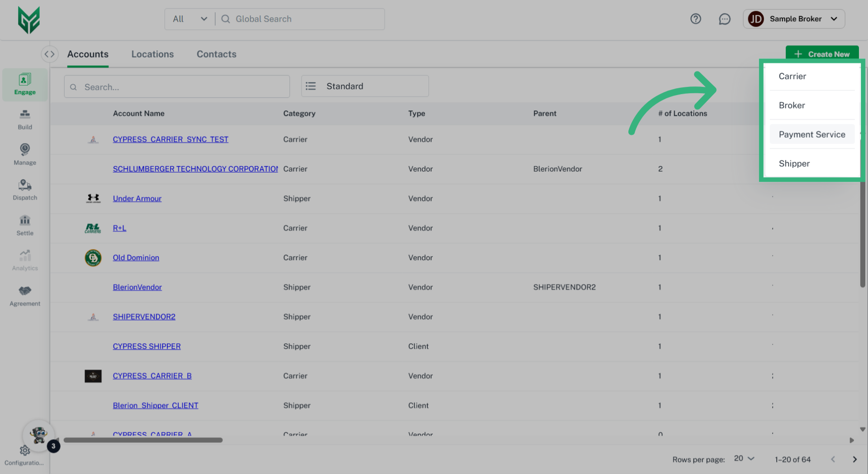Switch to the Locations tab

tap(152, 54)
